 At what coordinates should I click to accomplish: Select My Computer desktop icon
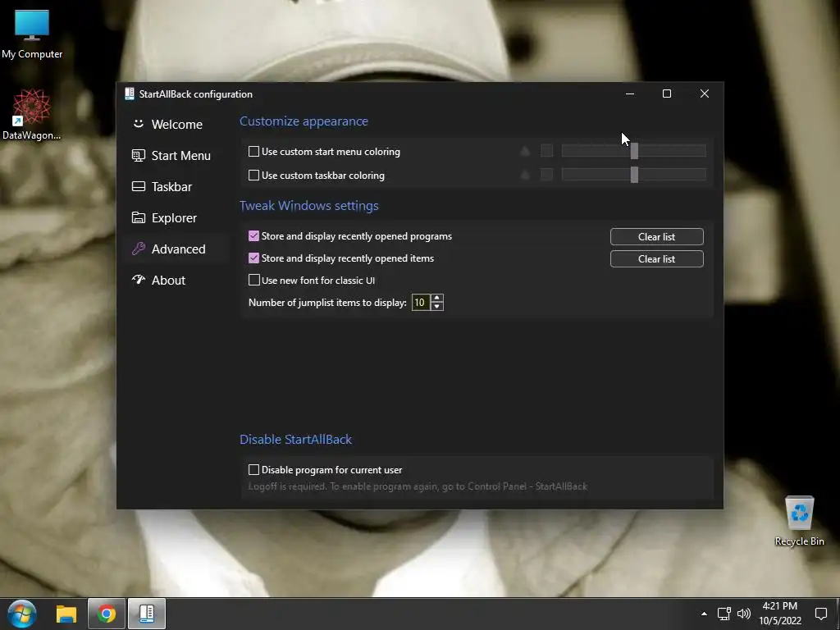point(32,34)
